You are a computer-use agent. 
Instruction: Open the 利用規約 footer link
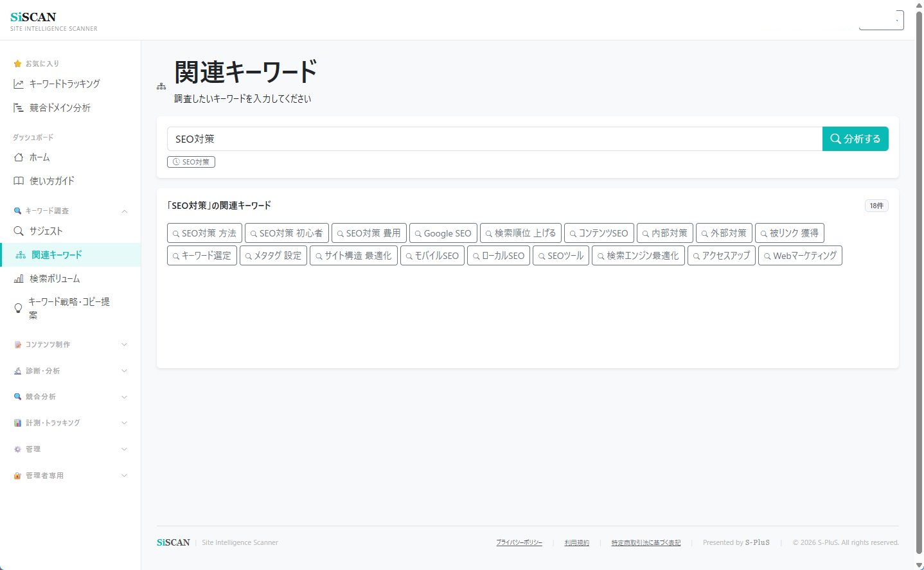[x=577, y=543]
